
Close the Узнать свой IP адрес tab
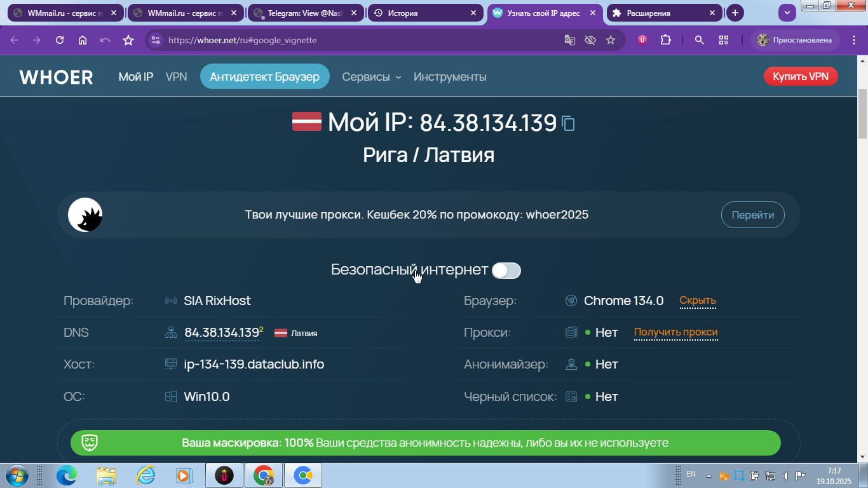click(x=593, y=13)
